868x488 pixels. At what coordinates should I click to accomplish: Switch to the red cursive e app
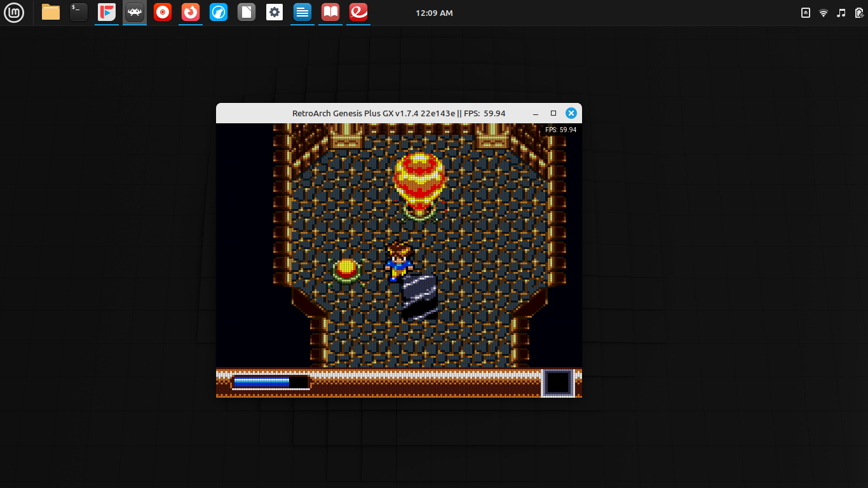(x=358, y=12)
